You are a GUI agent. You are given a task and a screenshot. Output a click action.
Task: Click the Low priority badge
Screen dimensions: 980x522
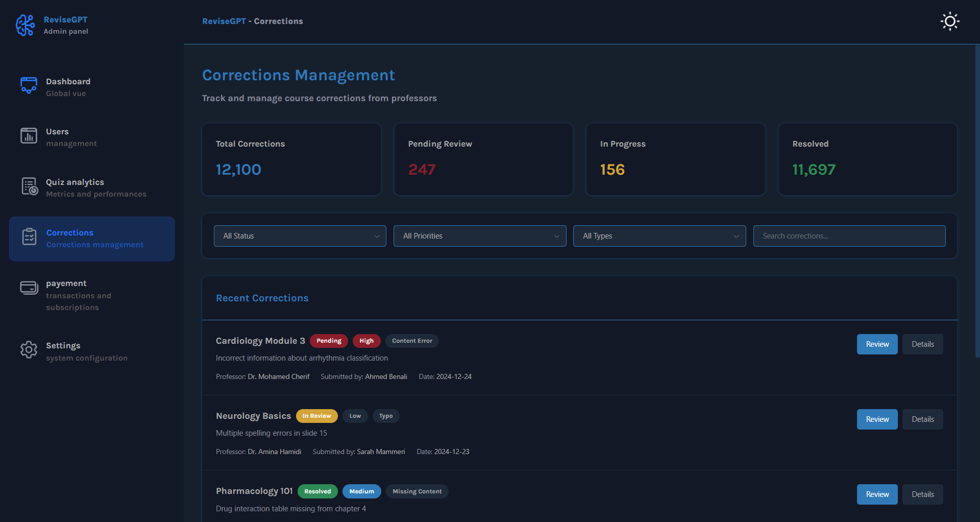click(355, 416)
